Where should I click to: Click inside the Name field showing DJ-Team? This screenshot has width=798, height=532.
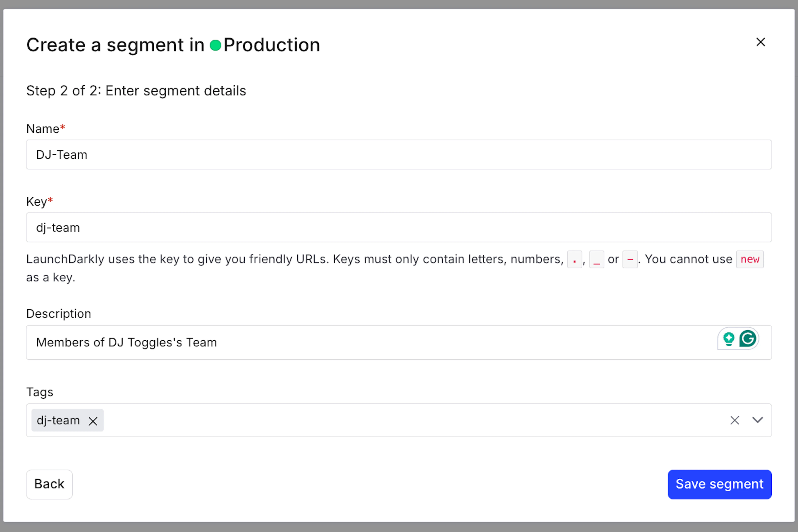coord(399,154)
